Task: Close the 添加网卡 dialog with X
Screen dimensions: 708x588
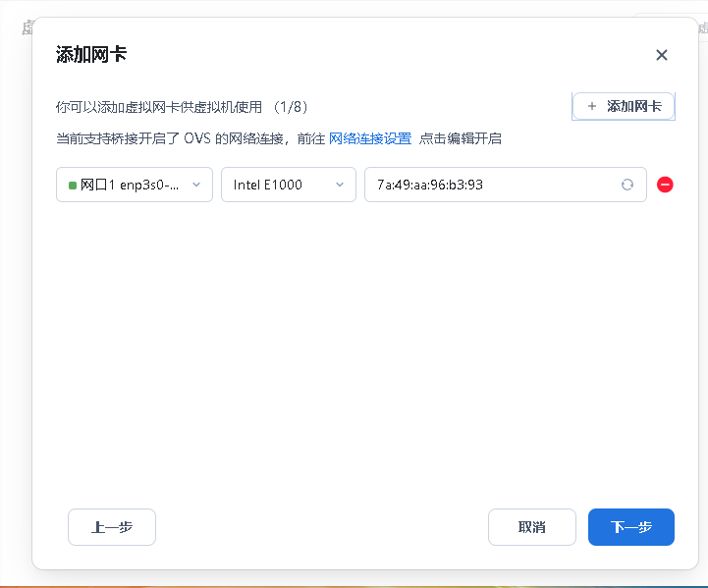Action: pos(661,55)
